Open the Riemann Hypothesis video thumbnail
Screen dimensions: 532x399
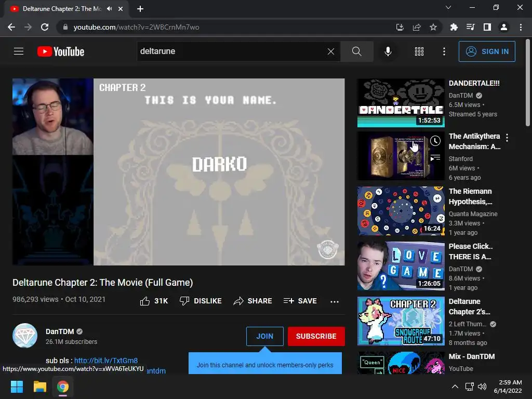tap(401, 211)
